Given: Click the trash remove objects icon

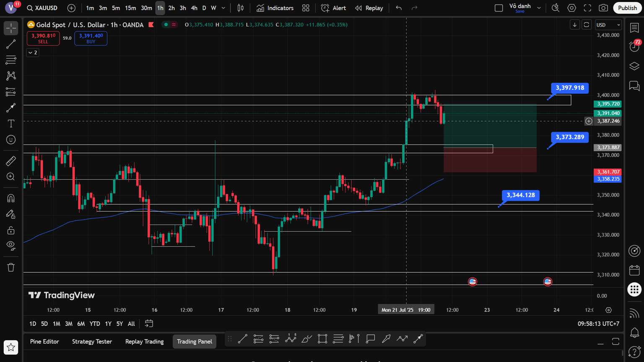Looking at the screenshot, I should (11, 267).
